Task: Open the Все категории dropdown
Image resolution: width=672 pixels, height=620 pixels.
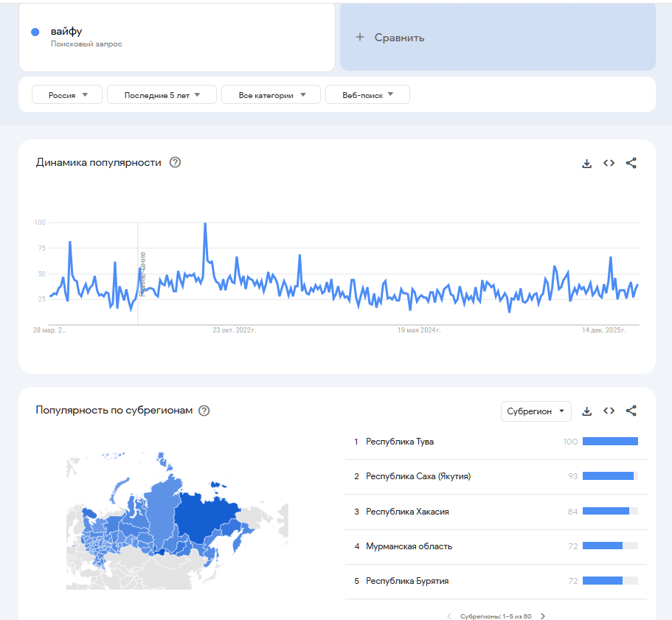Action: (271, 94)
